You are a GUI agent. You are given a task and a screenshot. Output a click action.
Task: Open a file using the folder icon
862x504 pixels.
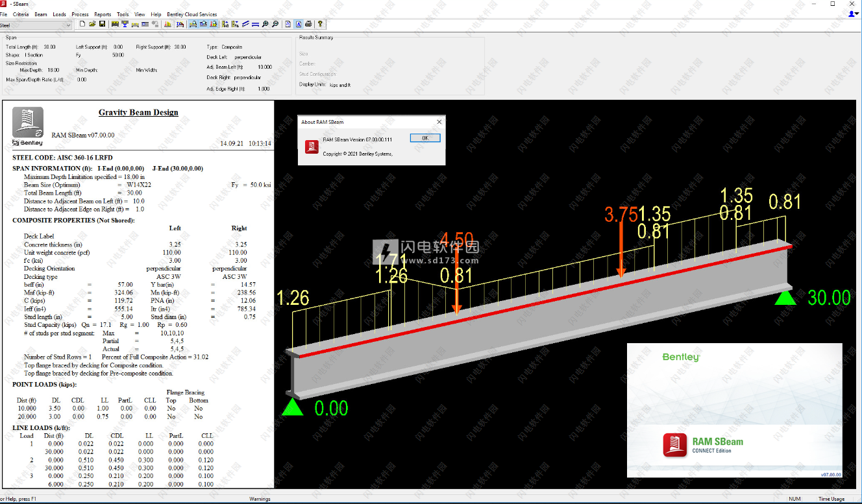coord(92,24)
